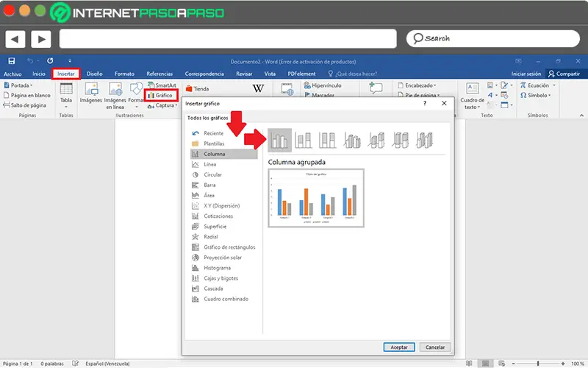Click the zoom slider handle
The image size is (588, 368).
(x=538, y=364)
